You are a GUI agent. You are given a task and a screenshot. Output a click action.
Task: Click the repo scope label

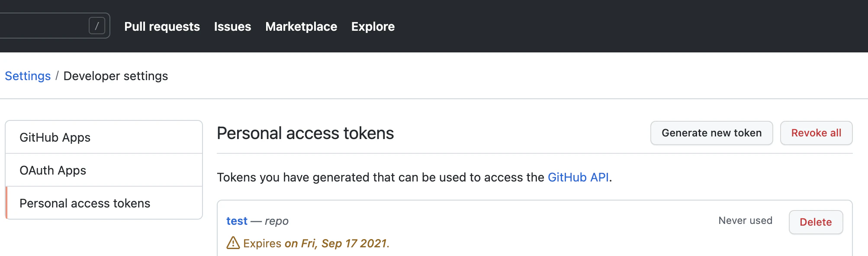coord(276,221)
